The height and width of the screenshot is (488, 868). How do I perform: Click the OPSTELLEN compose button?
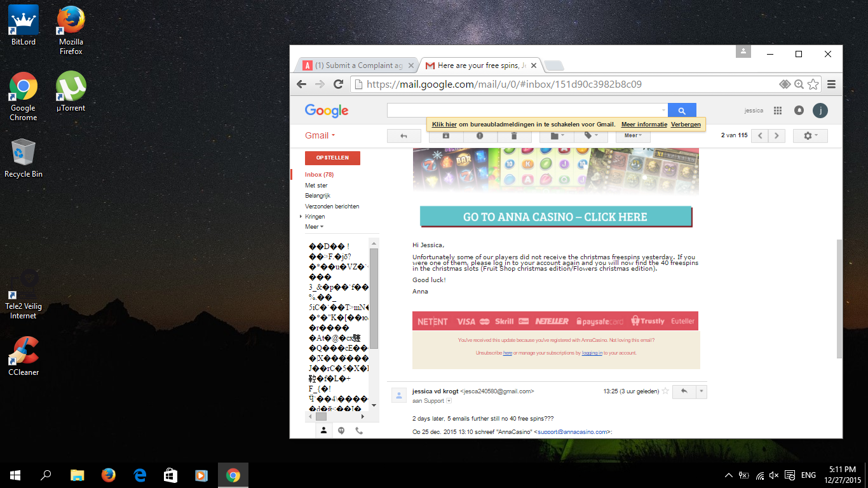332,158
